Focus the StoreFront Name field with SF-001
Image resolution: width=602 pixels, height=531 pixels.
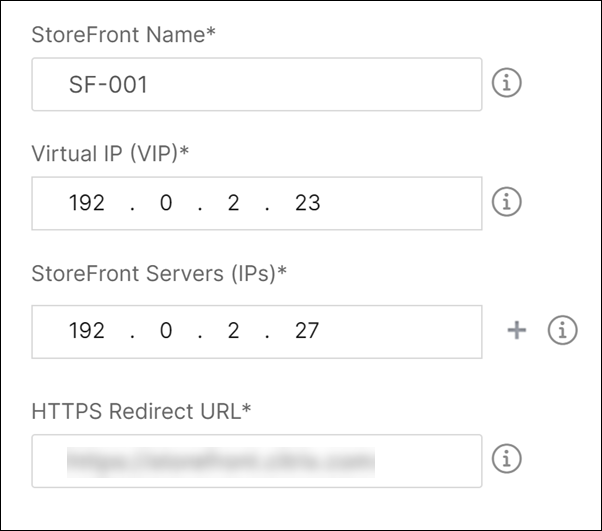coord(257,84)
